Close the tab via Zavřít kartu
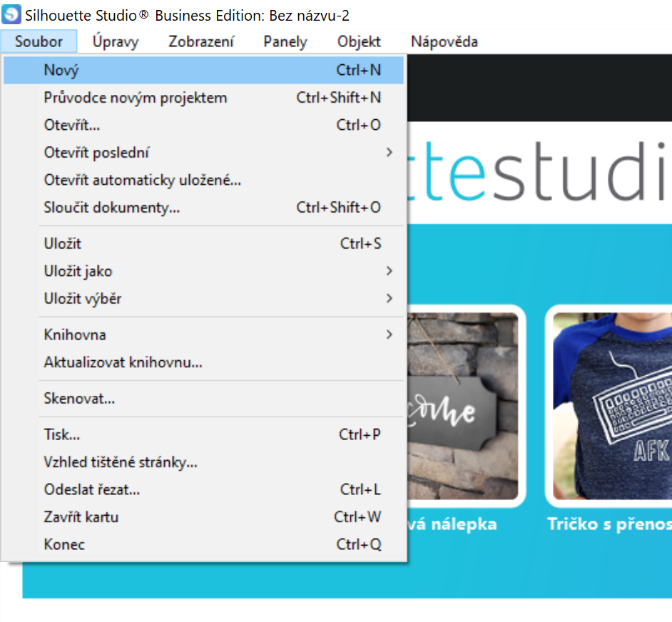Viewport: 672px width, 622px height. click(x=81, y=516)
